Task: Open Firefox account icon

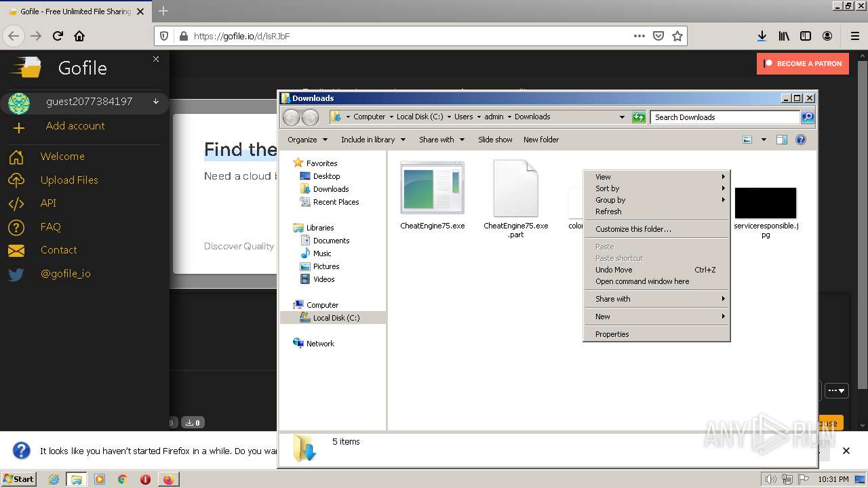Action: (x=827, y=36)
